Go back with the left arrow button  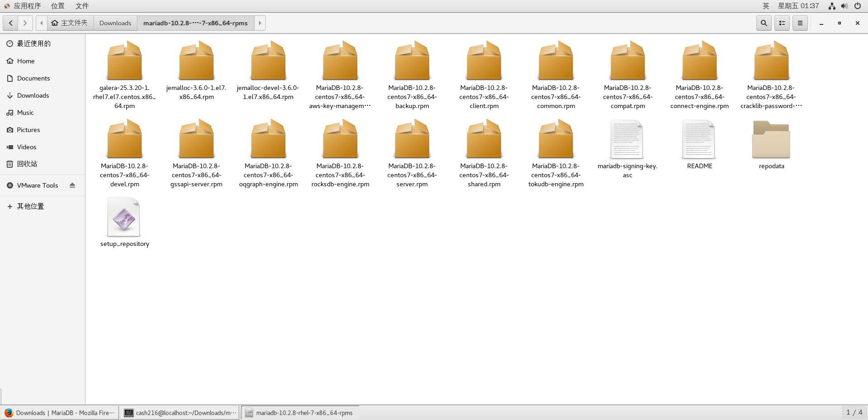click(x=10, y=23)
